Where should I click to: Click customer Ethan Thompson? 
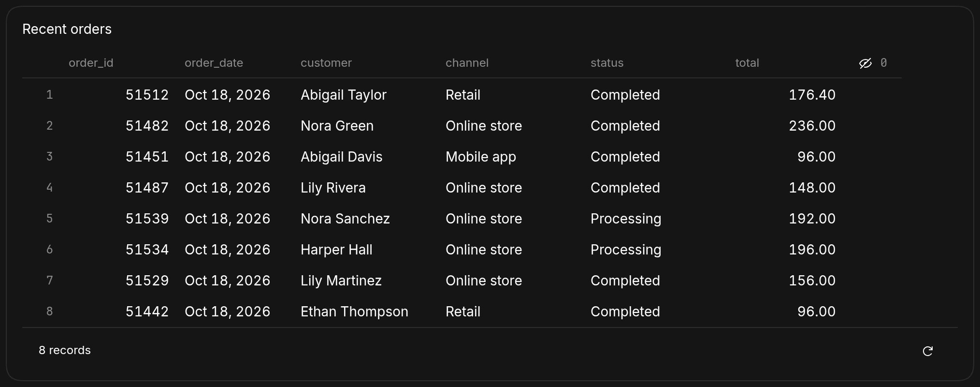[x=354, y=312]
